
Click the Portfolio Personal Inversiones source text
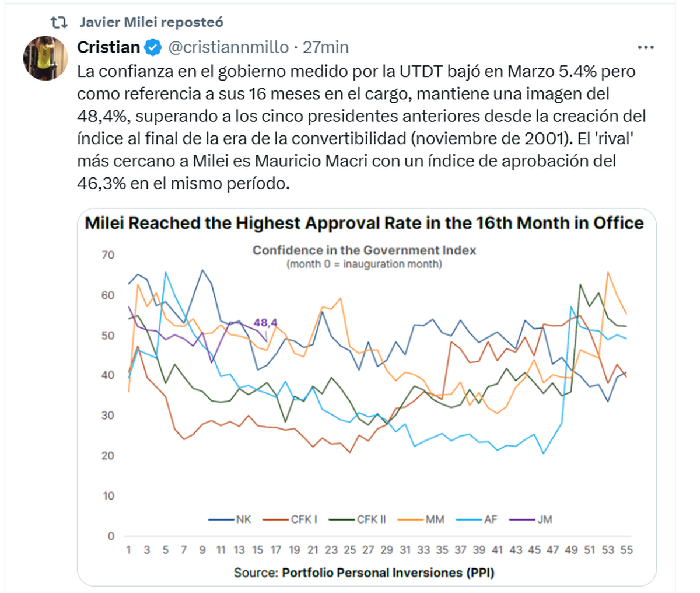[x=387, y=573]
